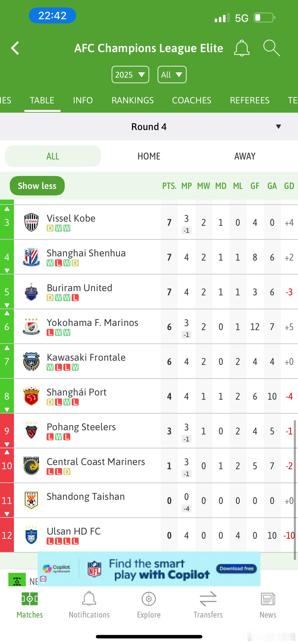Screen dimensions: 298x644
Task: Switch to the COACHES tab
Action: (192, 100)
